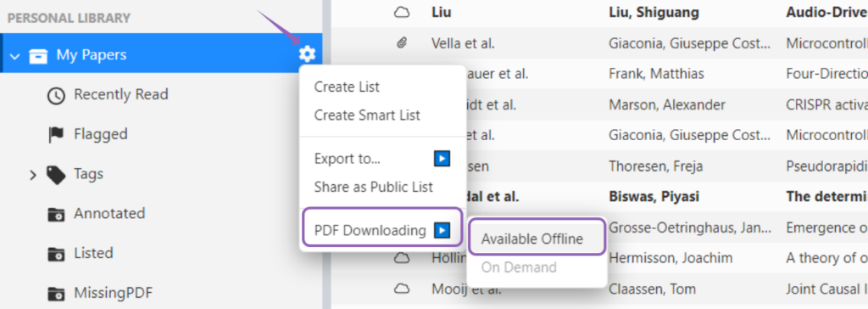Open the PDF Downloading submenu arrow
Screen dimensions: 868x309
(x=442, y=230)
